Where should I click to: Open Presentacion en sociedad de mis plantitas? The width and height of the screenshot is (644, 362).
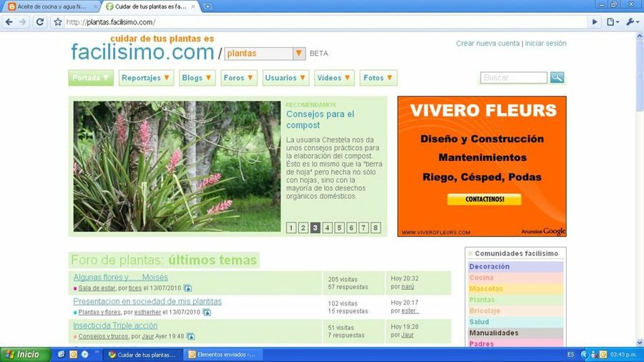click(147, 301)
